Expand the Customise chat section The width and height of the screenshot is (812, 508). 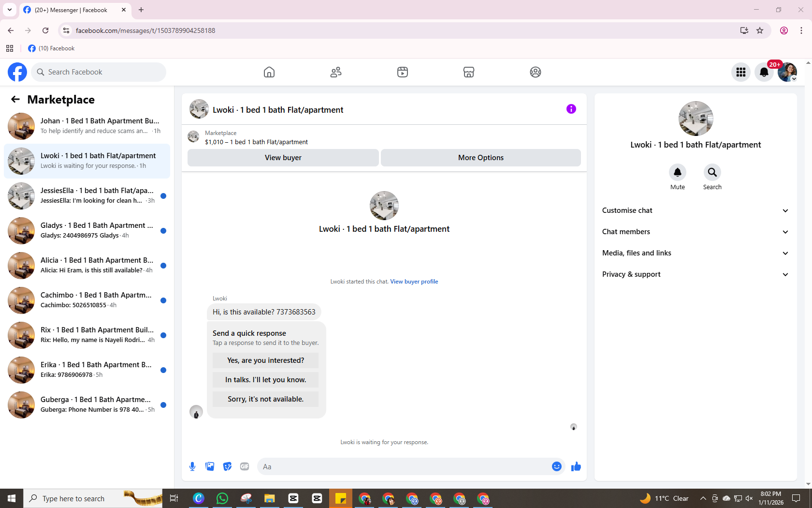point(696,210)
